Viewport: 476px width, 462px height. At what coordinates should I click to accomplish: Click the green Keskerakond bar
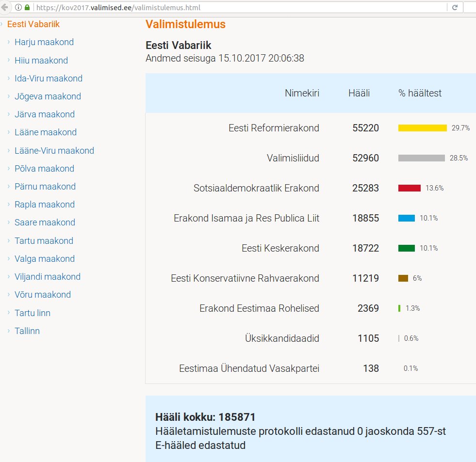coord(407,248)
